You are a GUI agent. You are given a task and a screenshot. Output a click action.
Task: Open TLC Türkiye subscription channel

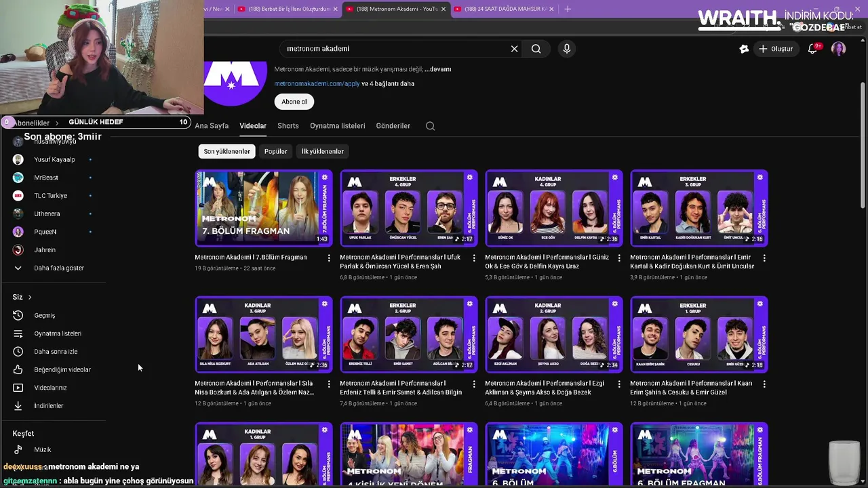point(53,196)
